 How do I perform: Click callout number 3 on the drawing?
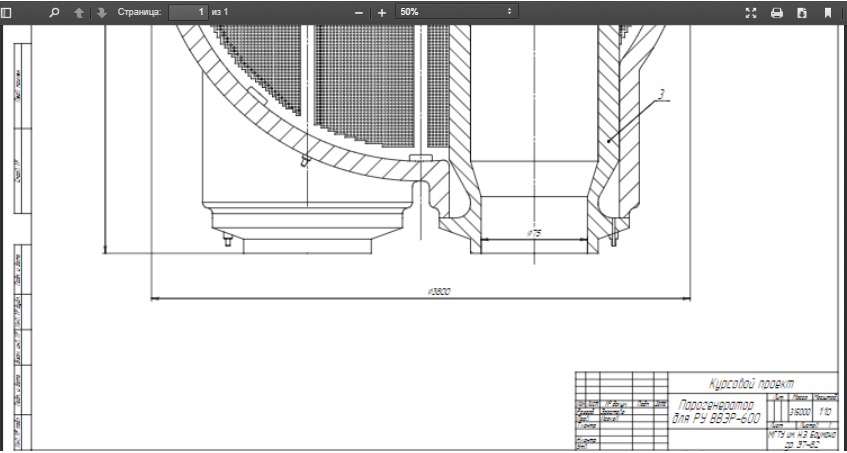(x=661, y=95)
